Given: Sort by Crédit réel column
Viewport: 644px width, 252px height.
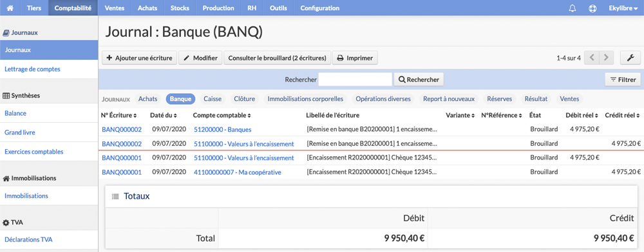Looking at the screenshot, I should pos(623,116).
